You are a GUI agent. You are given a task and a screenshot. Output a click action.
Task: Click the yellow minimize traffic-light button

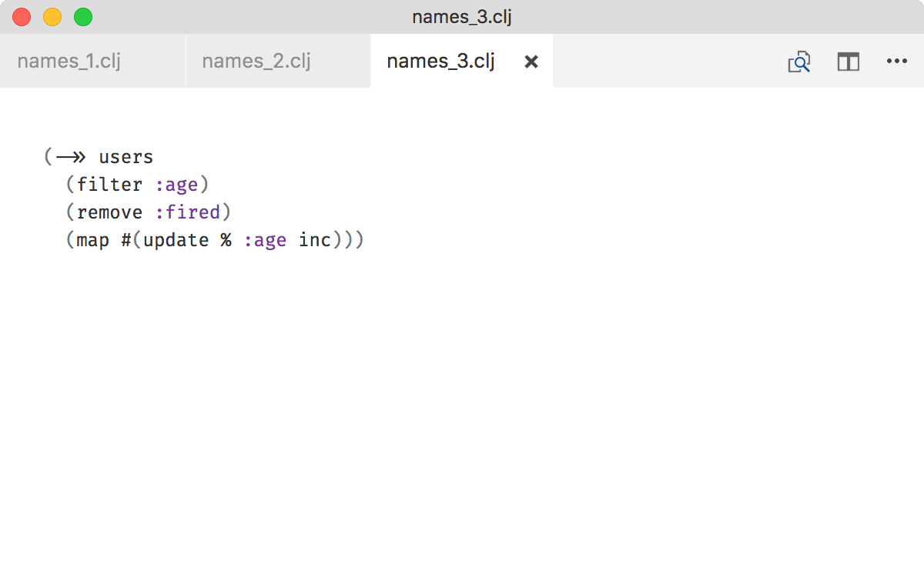52,15
